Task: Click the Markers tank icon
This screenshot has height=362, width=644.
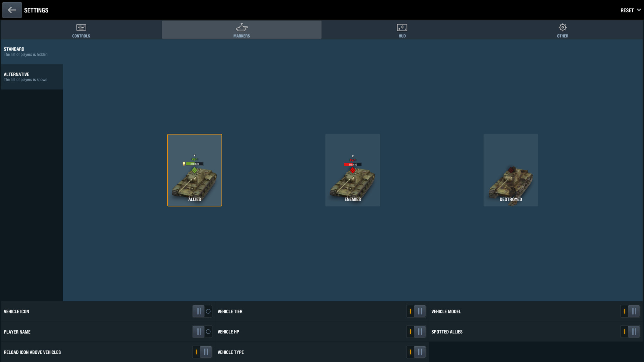Action: tap(241, 27)
